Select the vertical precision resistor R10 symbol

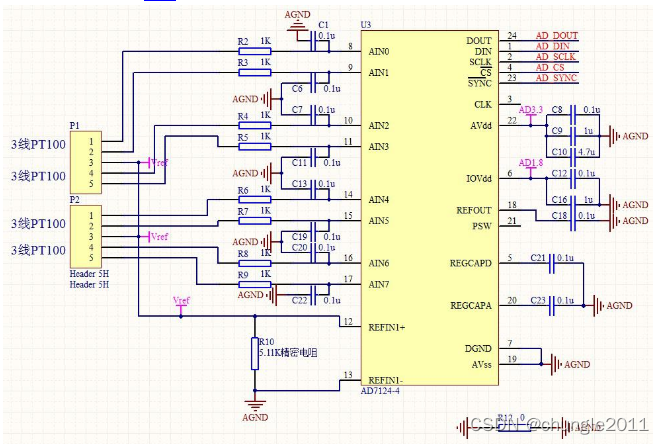pos(255,353)
